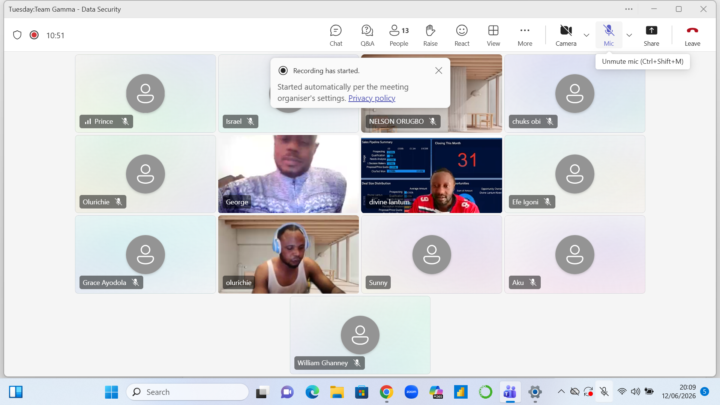Turn on the Camera toggle
The height and width of the screenshot is (405, 720).
click(566, 35)
